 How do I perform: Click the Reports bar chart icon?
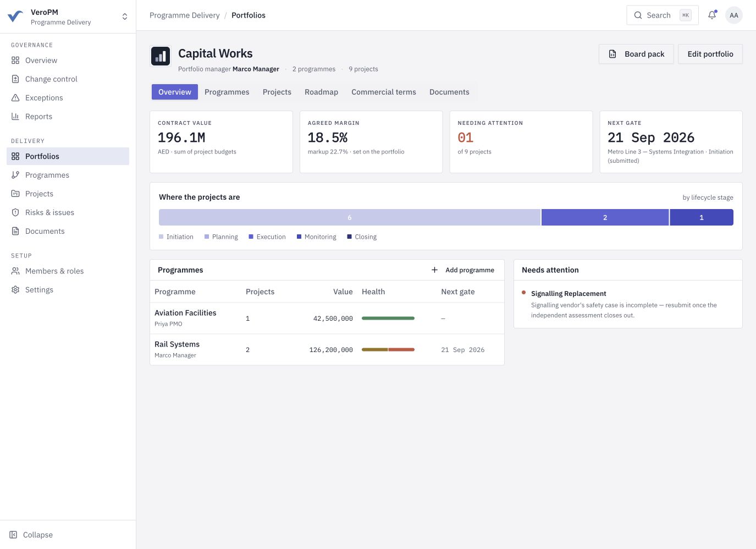pyautogui.click(x=15, y=117)
